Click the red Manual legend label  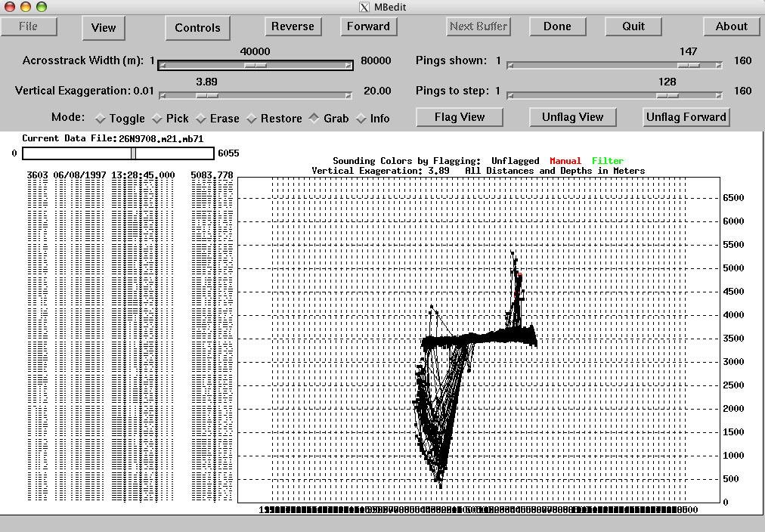[565, 161]
